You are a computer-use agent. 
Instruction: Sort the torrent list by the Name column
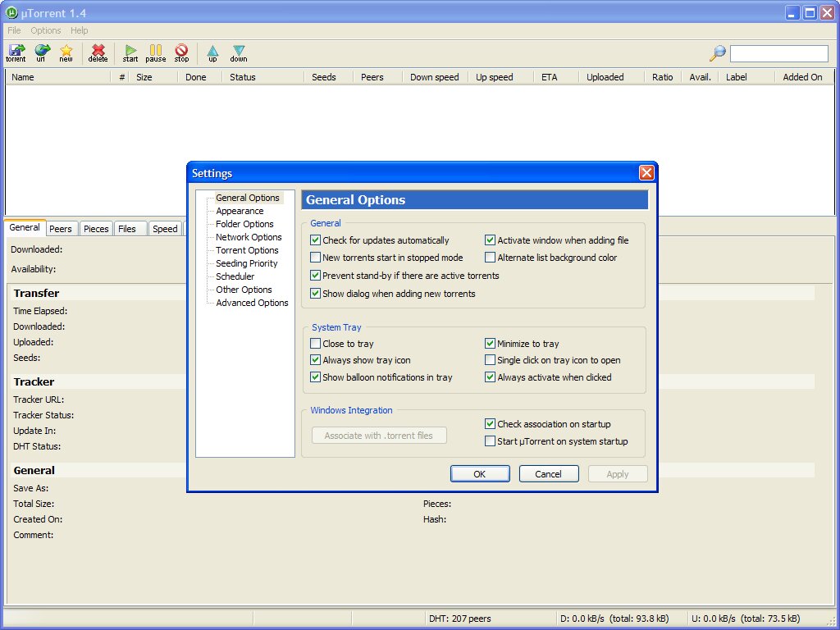[x=57, y=77]
